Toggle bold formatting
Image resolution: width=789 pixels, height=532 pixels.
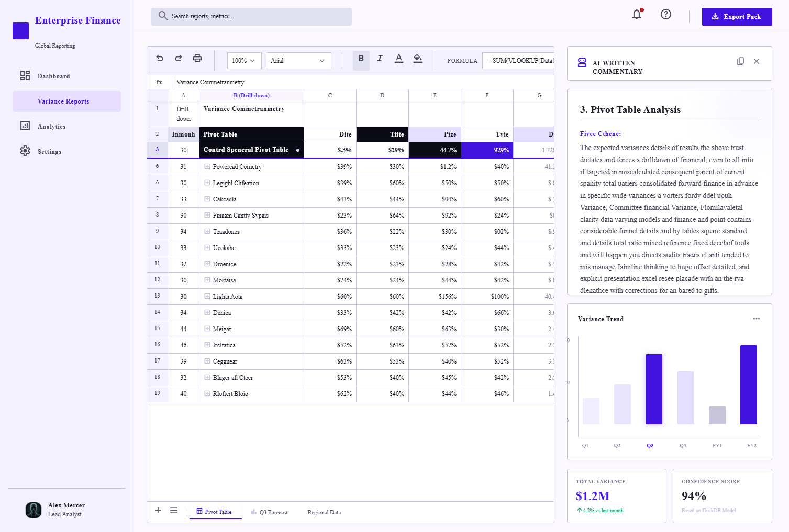coord(361,59)
